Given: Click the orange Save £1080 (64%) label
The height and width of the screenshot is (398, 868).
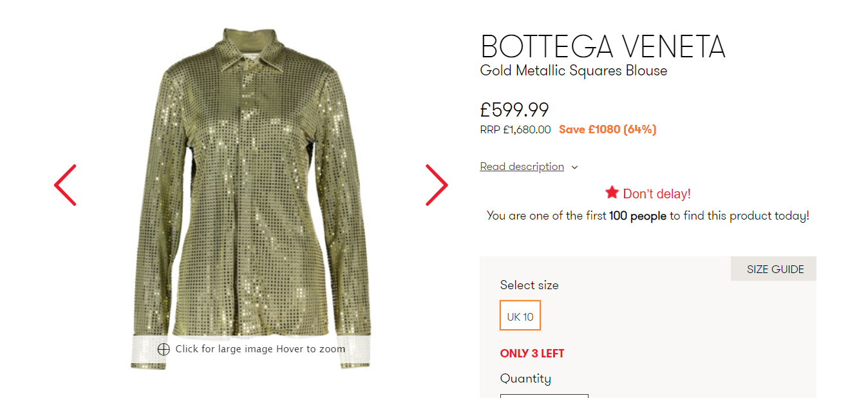Looking at the screenshot, I should click(607, 129).
